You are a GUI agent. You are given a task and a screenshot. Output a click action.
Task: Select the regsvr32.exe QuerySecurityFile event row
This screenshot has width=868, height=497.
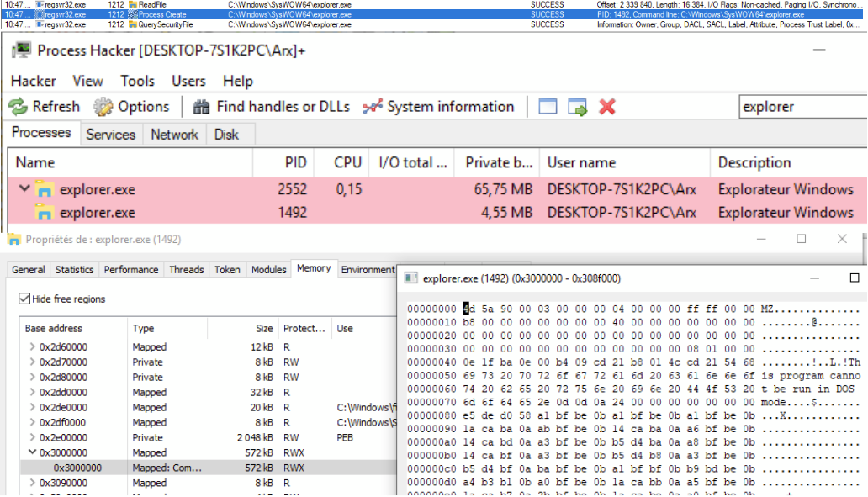click(x=431, y=24)
